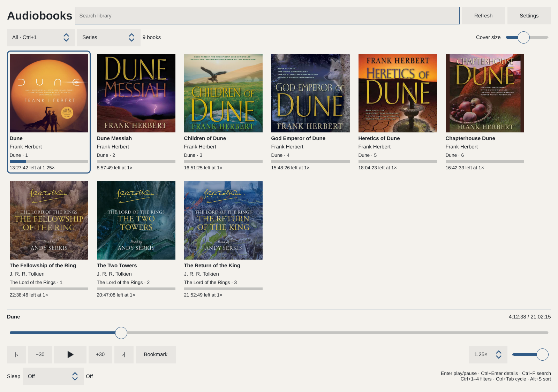558x392 pixels.
Task: Select The Two Towers cover
Action: tap(136, 220)
